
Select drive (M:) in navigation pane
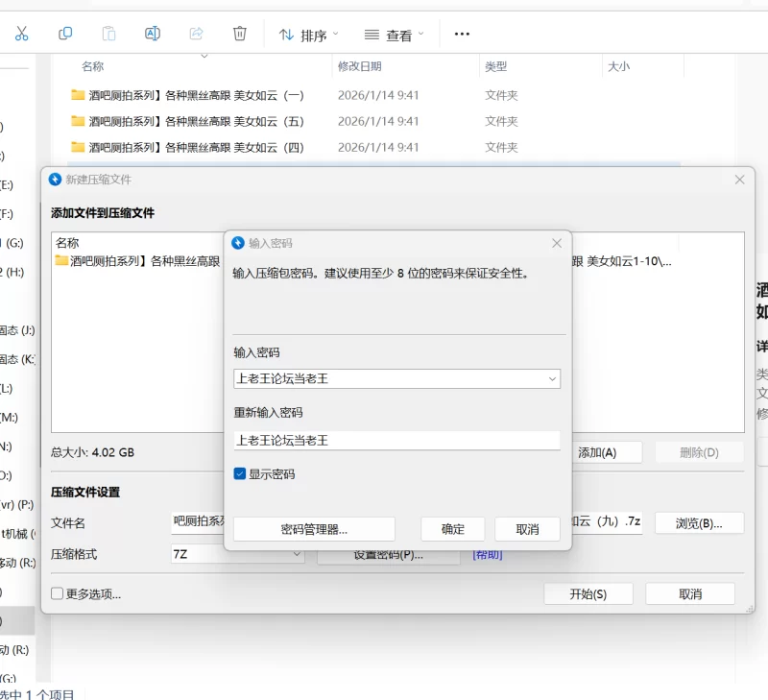click(10, 418)
